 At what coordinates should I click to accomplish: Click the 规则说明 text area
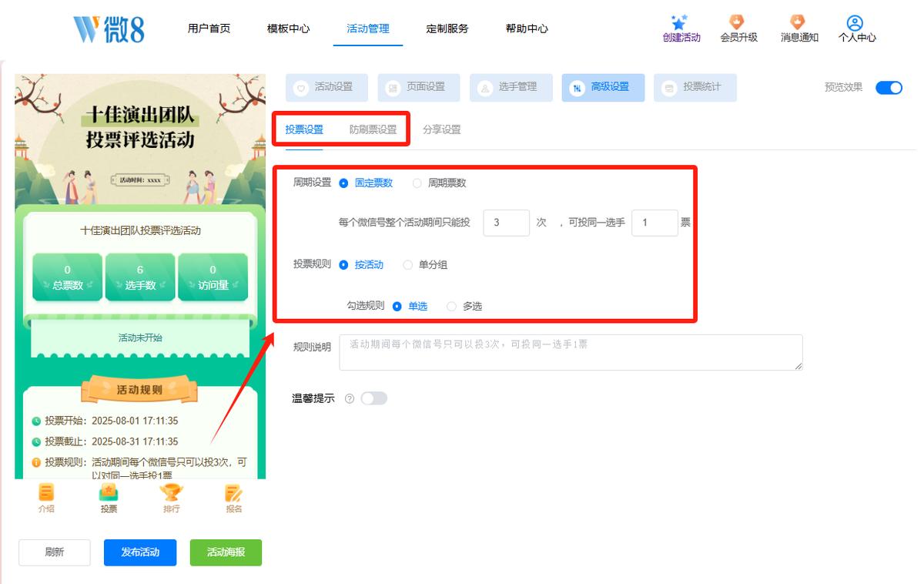coord(571,352)
